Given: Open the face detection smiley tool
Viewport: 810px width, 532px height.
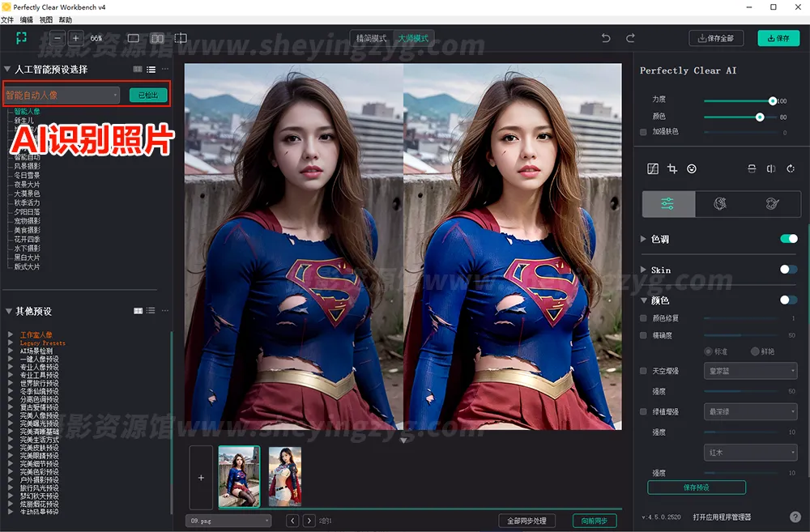Looking at the screenshot, I should [x=692, y=169].
